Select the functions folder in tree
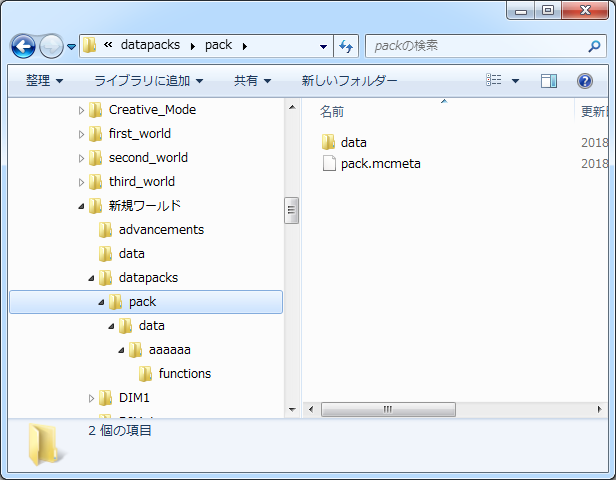The width and height of the screenshot is (616, 480). [x=184, y=374]
